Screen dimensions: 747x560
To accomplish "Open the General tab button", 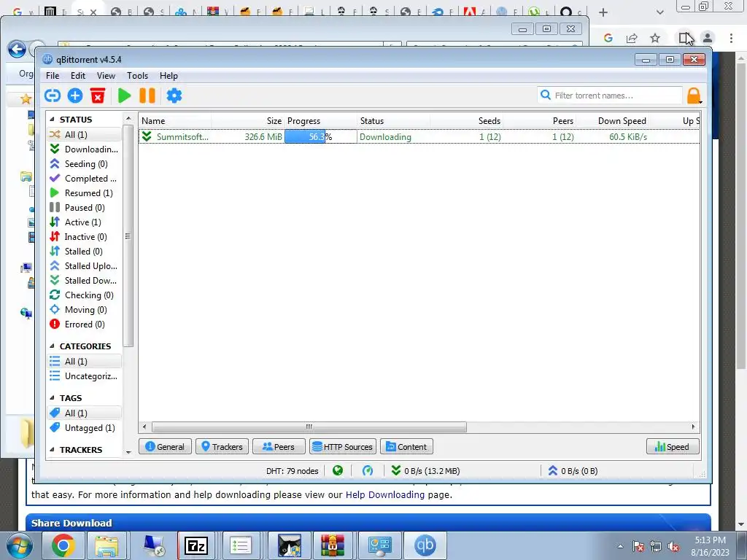I will click(165, 447).
